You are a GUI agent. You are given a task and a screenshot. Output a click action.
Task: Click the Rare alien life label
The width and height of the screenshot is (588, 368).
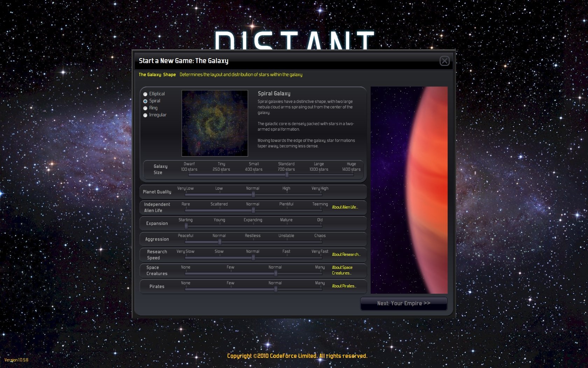pos(186,204)
